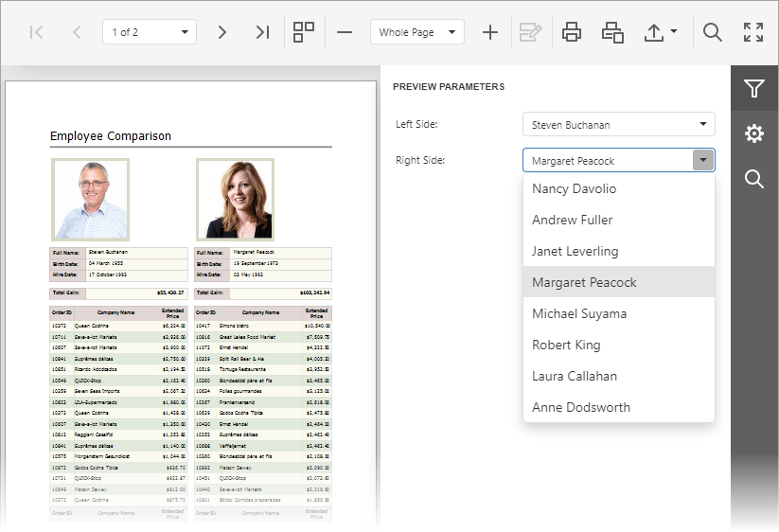Click the highlight editing fields icon

(x=530, y=32)
